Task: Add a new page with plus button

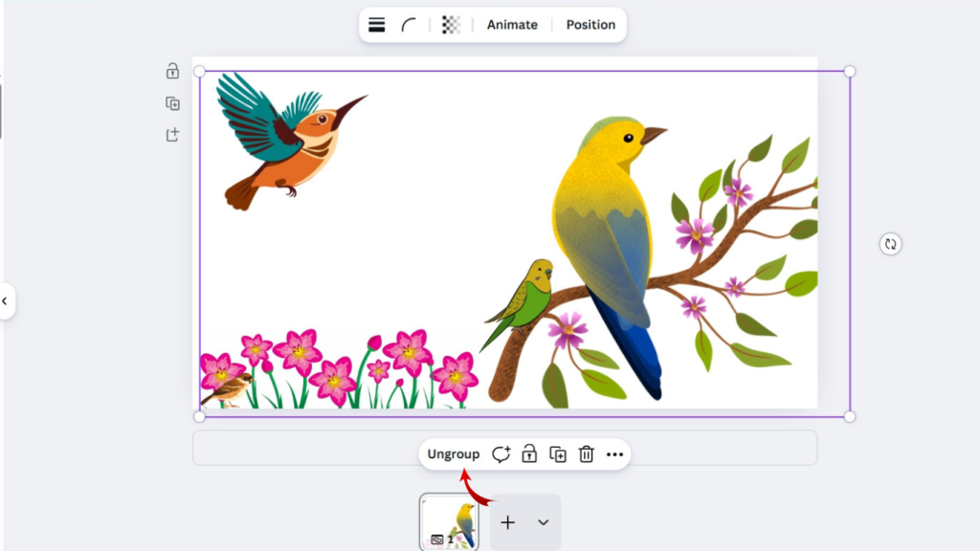Action: click(x=508, y=522)
